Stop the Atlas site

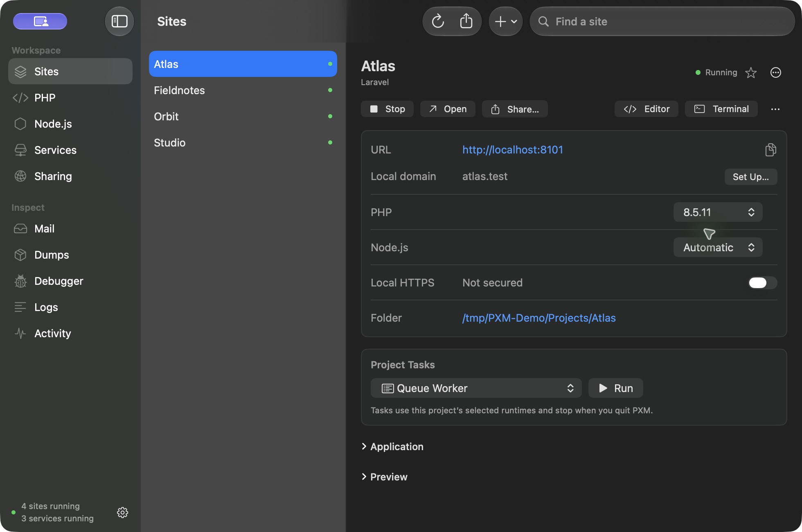(387, 109)
